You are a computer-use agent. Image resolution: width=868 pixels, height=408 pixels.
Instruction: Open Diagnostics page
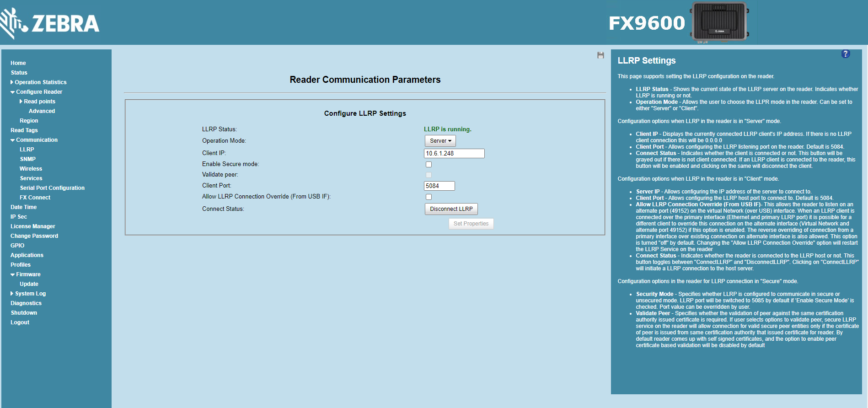(26, 303)
